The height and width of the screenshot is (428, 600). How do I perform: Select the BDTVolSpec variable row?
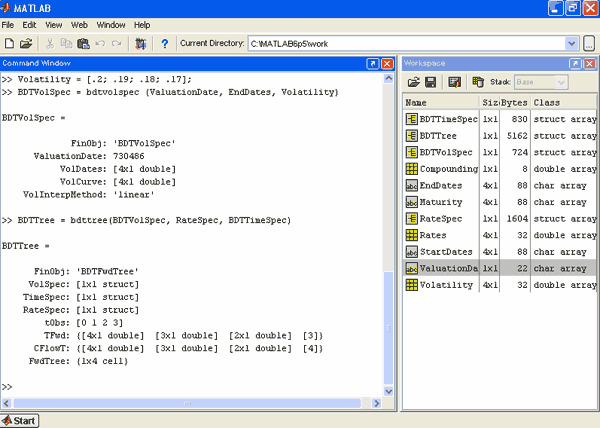point(500,152)
